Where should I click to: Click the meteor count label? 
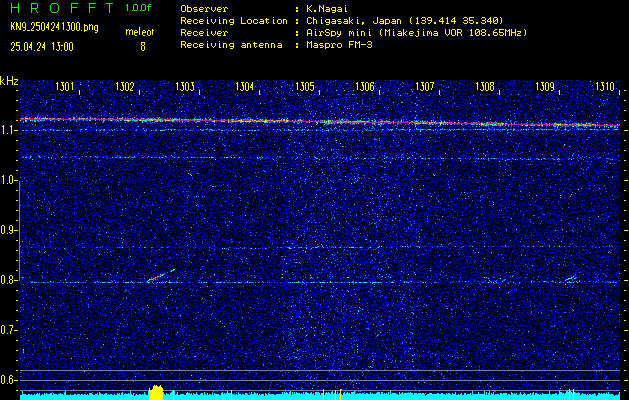(140, 32)
